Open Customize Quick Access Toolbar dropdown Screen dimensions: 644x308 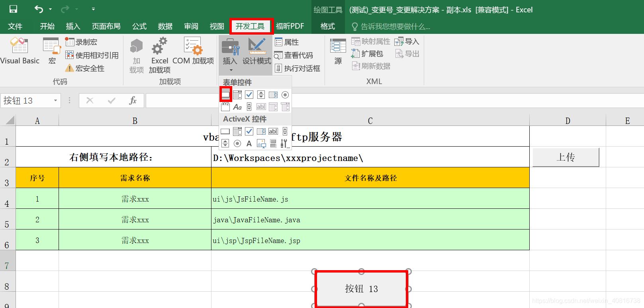click(x=93, y=9)
